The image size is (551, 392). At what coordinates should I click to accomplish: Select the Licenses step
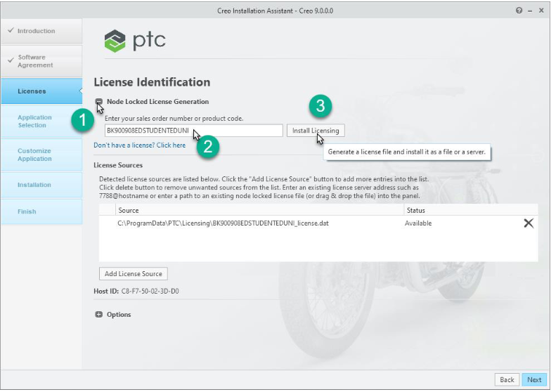tap(41, 91)
